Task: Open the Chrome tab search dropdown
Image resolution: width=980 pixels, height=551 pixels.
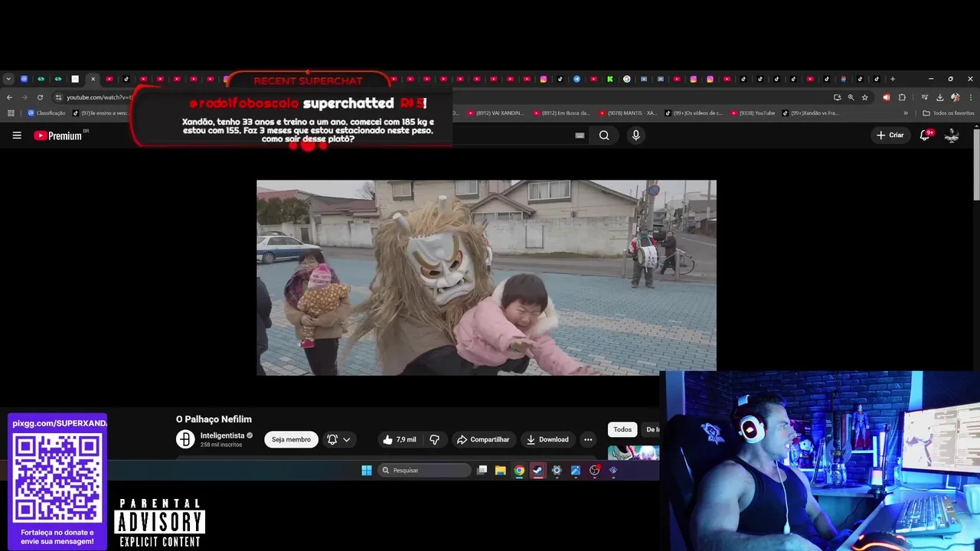Action: click(x=8, y=79)
